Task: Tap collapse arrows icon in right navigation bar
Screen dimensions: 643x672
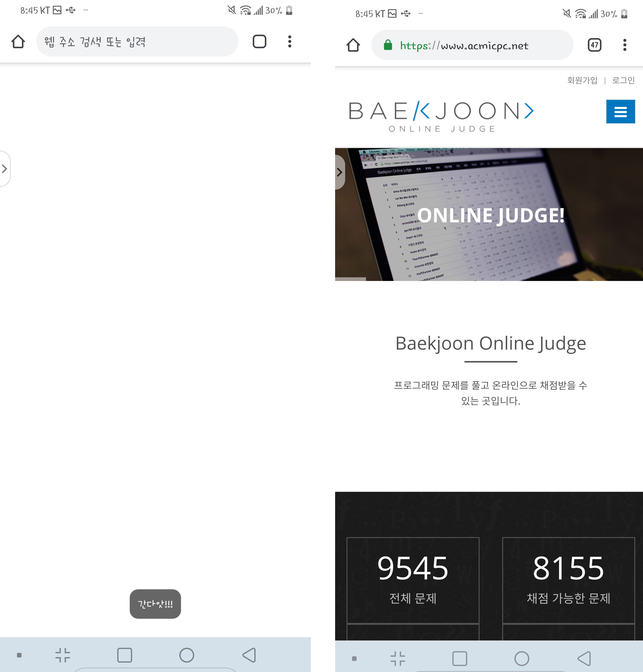Action: tap(398, 658)
